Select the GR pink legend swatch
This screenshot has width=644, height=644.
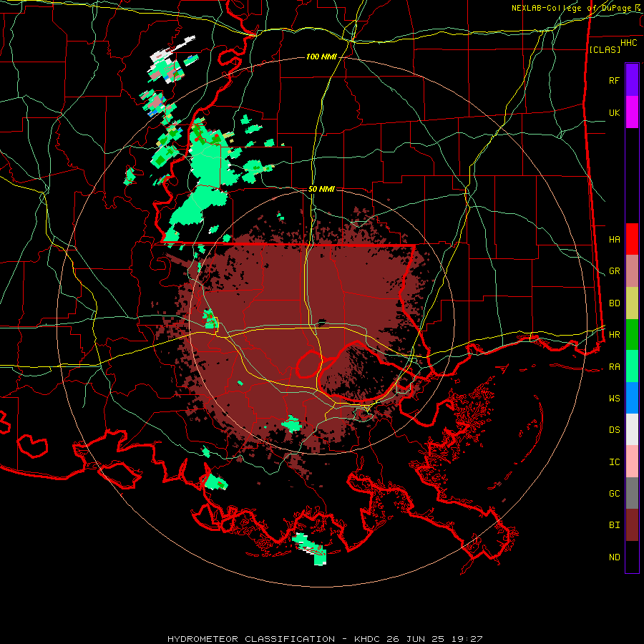click(632, 271)
